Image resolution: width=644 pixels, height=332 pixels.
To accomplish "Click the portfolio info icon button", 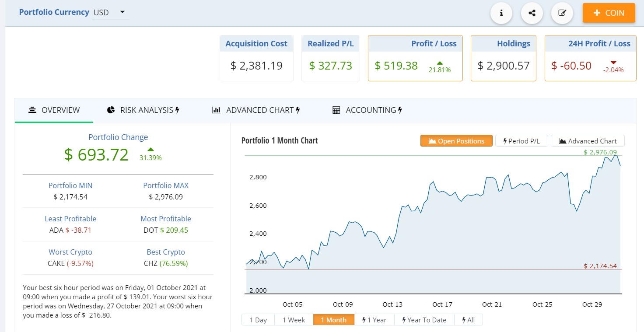I will [x=501, y=13].
